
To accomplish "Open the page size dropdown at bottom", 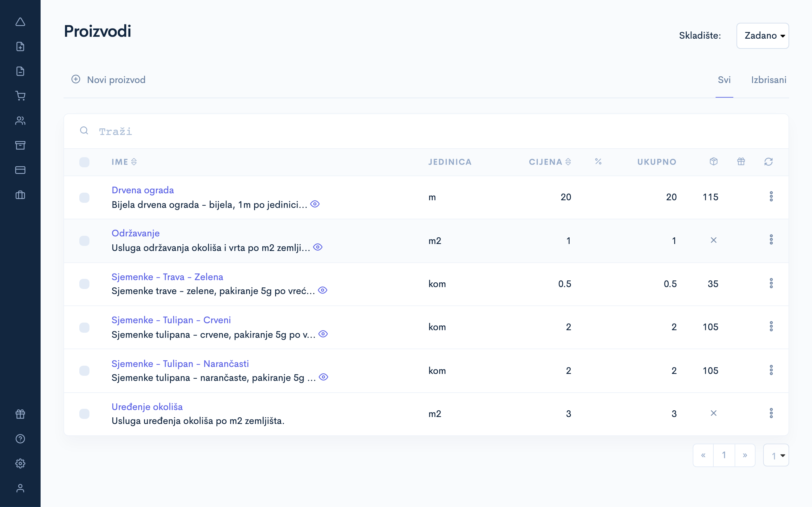I will [776, 455].
